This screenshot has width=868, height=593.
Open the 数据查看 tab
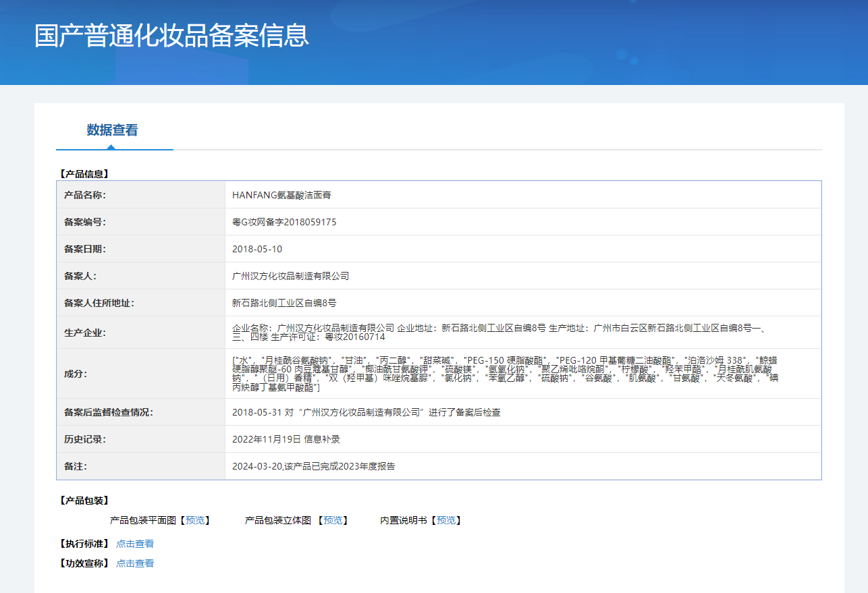112,130
